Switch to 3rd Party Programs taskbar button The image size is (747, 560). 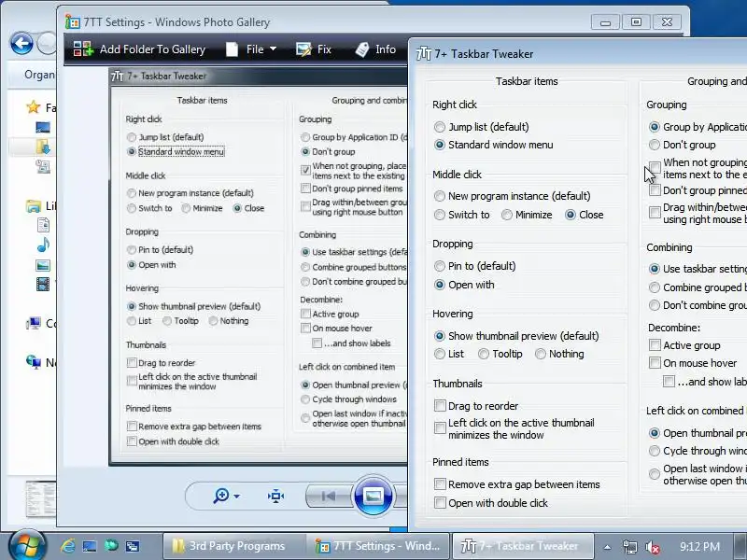[x=234, y=546]
